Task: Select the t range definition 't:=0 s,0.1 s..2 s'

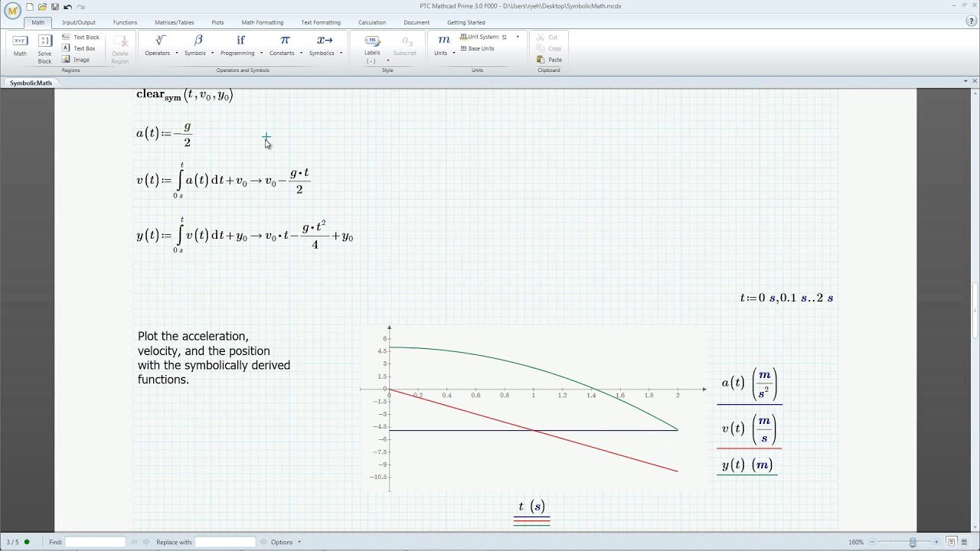Action: pyautogui.click(x=786, y=298)
